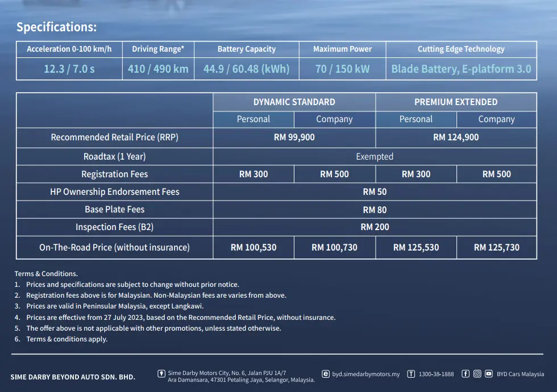Click the telephone 'T' icon
The image size is (557, 392).
point(411,374)
